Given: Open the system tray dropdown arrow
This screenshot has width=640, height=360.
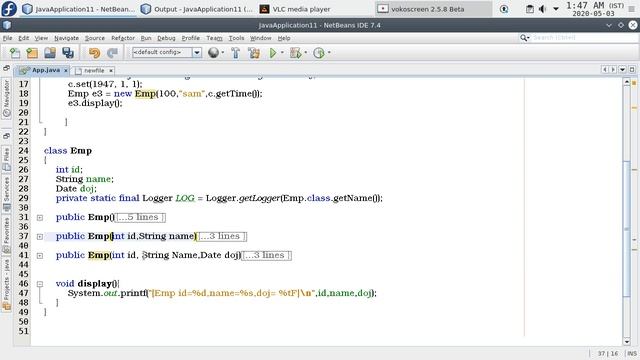Looking at the screenshot, I should (556, 9).
